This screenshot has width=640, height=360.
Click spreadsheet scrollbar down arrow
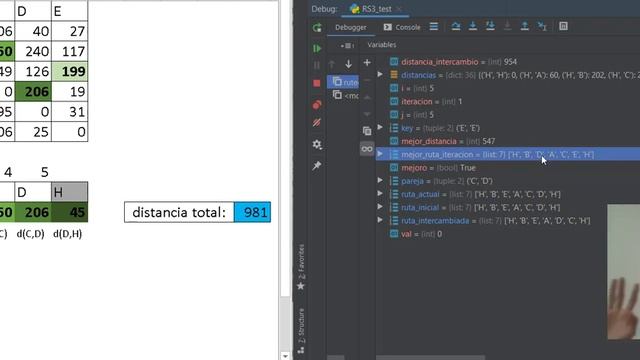[285, 356]
